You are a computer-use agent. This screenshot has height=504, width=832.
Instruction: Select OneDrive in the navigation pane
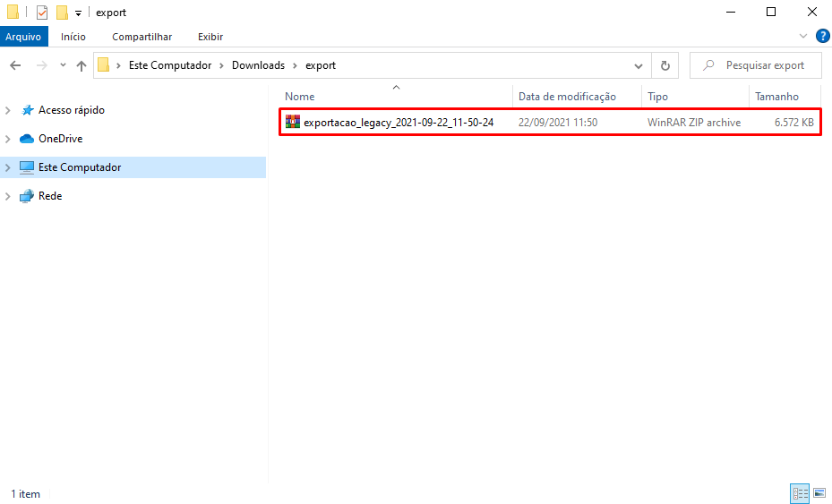coord(61,139)
